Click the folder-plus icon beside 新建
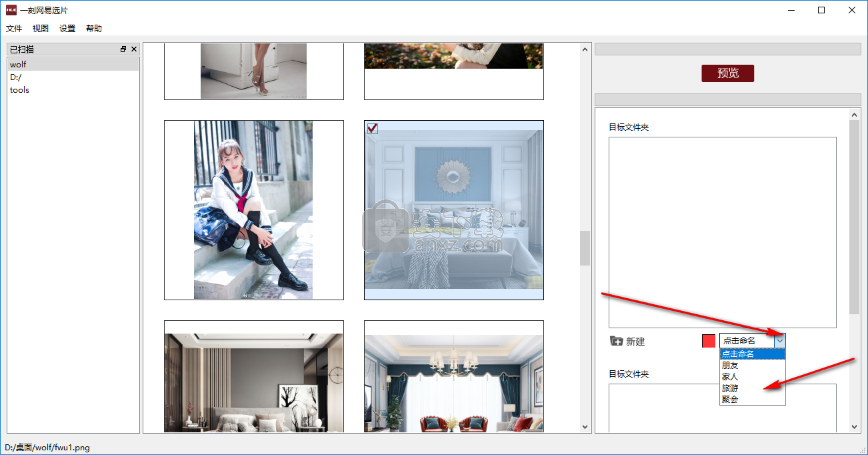 617,341
